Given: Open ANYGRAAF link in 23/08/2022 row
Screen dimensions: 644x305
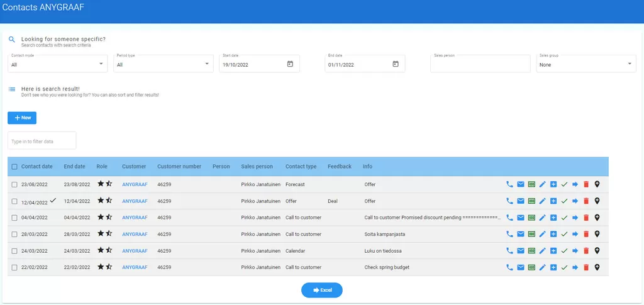Looking at the screenshot, I should point(135,185).
